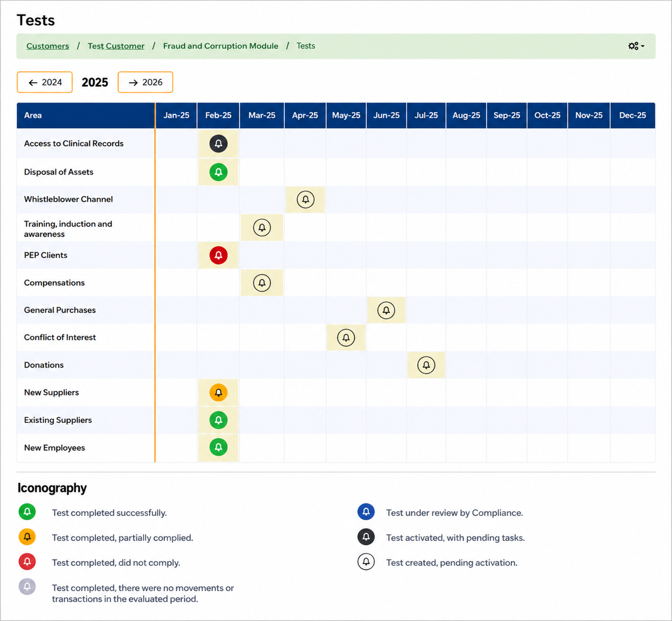
Task: Open the Customers breadcrumb link
Action: tap(48, 46)
